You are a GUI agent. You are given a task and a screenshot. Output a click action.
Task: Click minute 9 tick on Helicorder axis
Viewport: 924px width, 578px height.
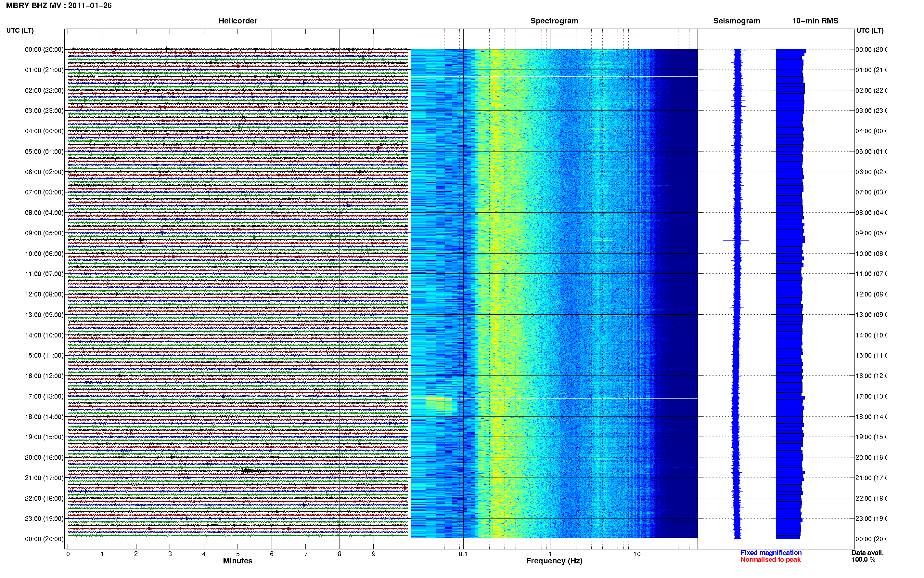[374, 554]
